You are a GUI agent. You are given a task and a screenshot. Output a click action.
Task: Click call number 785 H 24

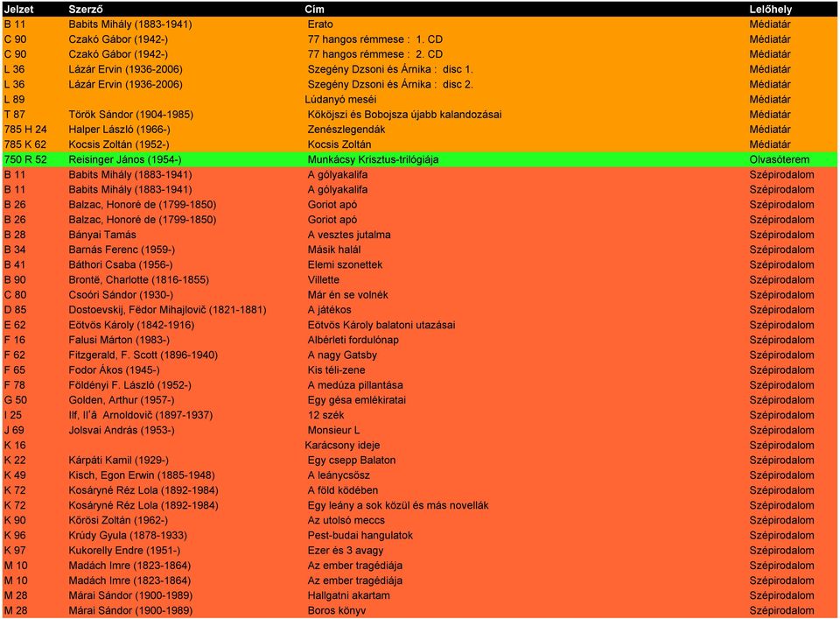(x=25, y=130)
